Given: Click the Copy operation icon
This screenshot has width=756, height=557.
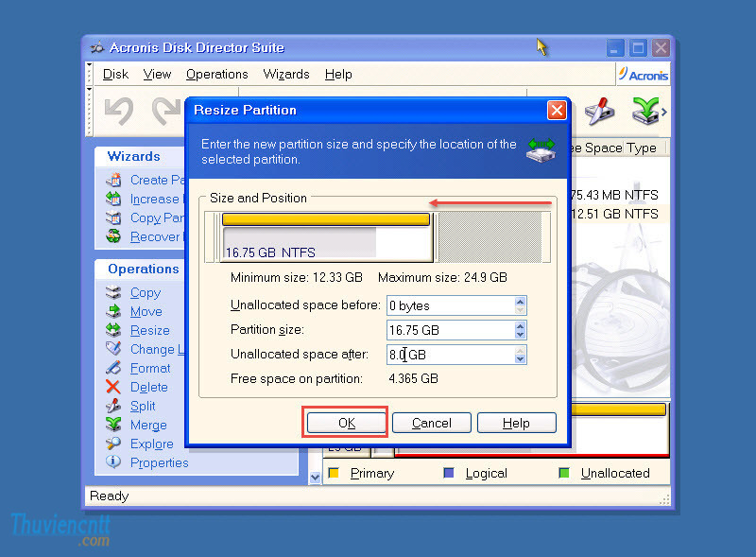Looking at the screenshot, I should (113, 292).
